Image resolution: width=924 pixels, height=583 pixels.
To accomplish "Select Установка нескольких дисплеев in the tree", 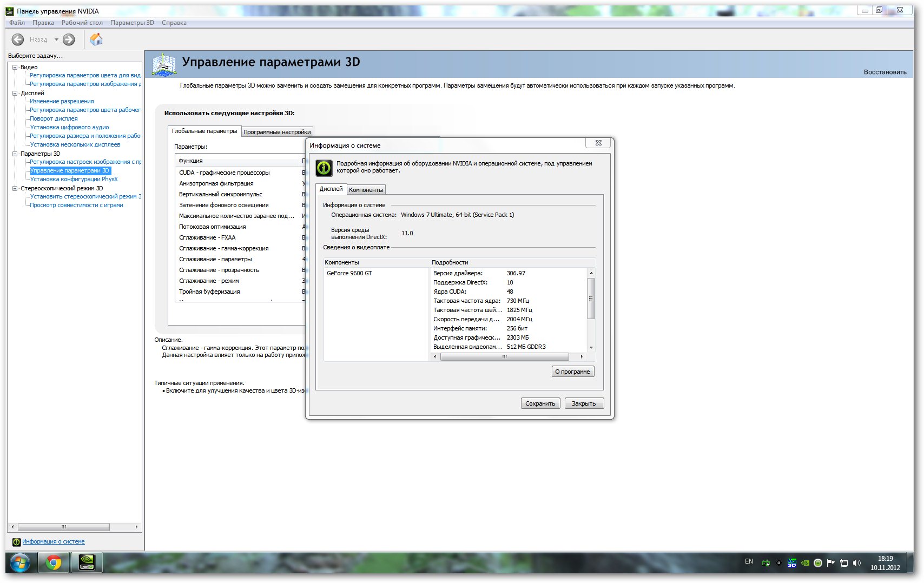I will pos(75,144).
